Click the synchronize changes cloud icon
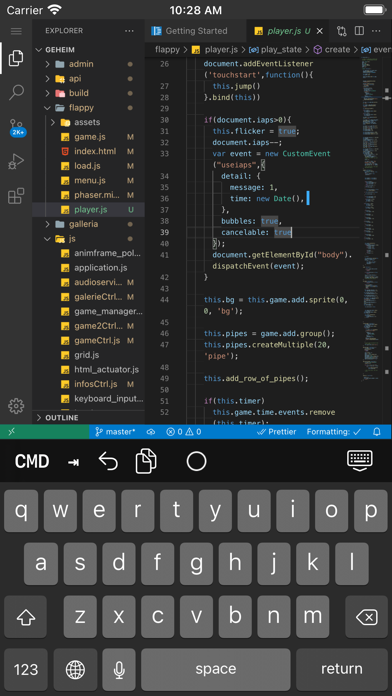This screenshot has height=696, width=392. [151, 431]
